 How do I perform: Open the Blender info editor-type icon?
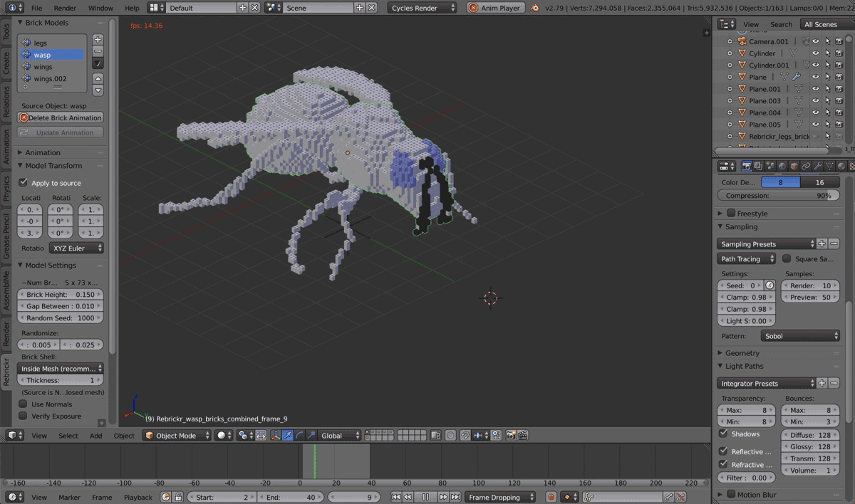pos(14,8)
